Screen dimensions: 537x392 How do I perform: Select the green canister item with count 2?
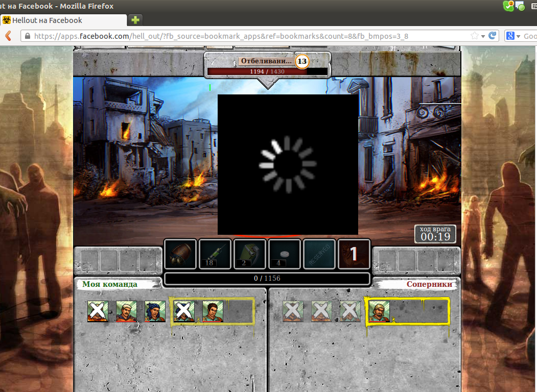[250, 254]
